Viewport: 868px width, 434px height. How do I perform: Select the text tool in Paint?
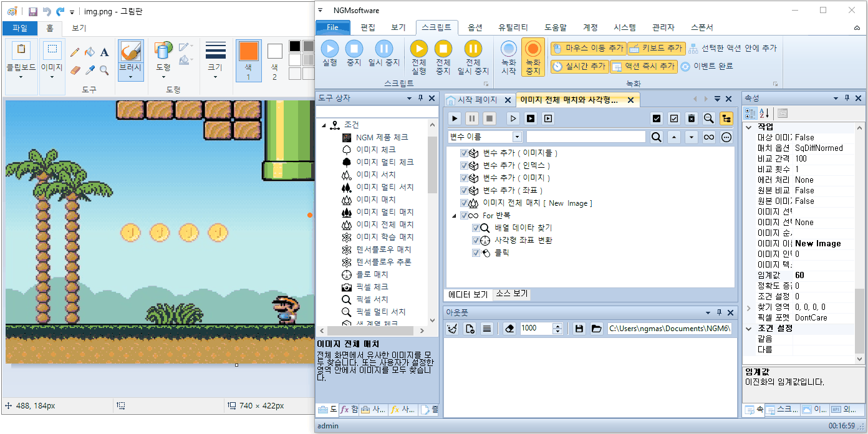click(x=105, y=52)
